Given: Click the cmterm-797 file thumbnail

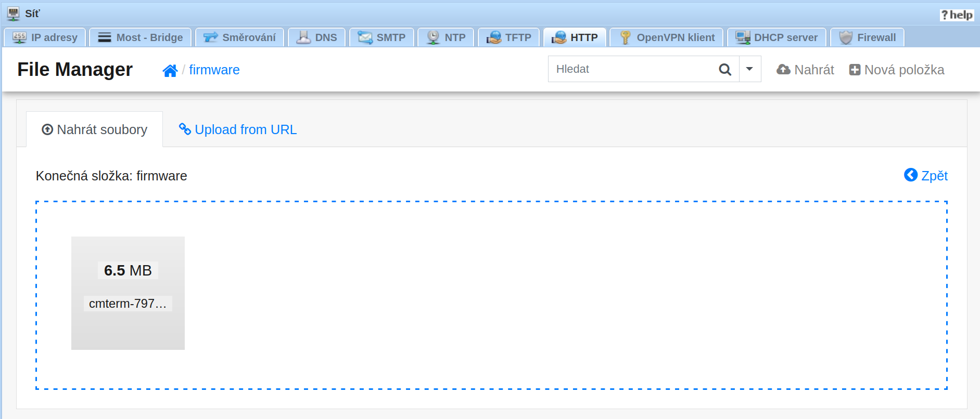Looking at the screenshot, I should point(128,293).
